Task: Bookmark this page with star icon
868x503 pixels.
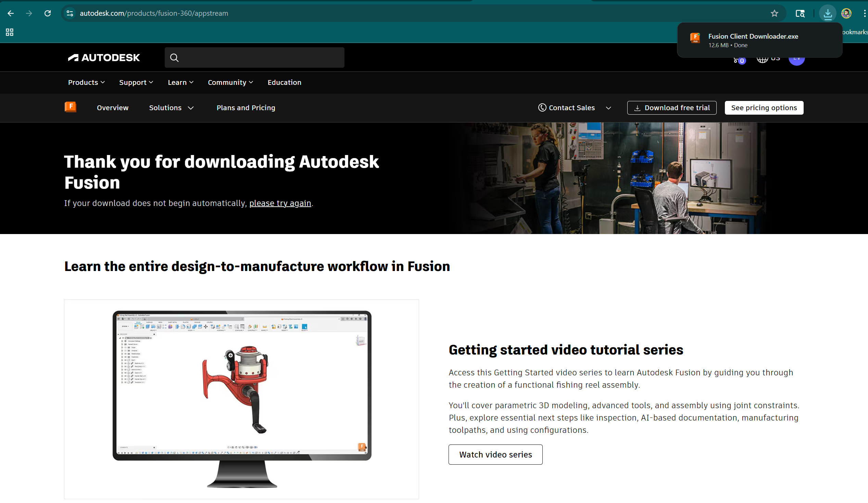Action: coord(774,13)
